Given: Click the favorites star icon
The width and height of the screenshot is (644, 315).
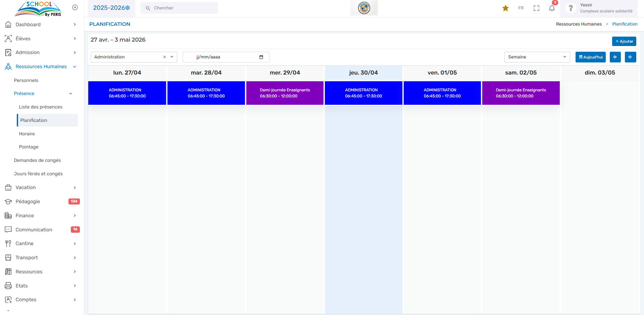Looking at the screenshot, I should [x=505, y=8].
